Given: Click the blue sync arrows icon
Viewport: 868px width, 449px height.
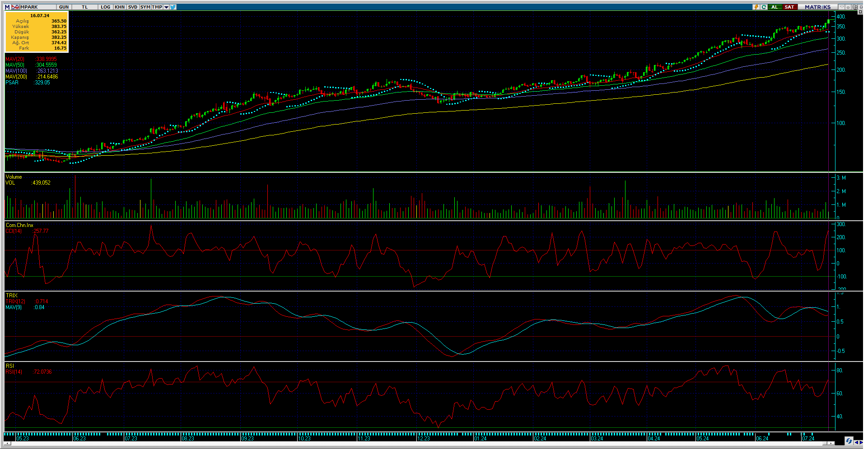Looking at the screenshot, I should coord(849,441).
